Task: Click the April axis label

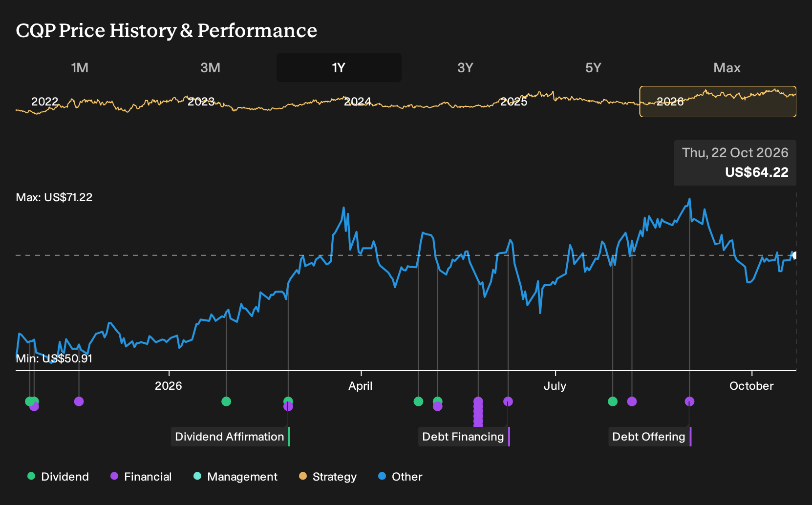Action: pyautogui.click(x=361, y=386)
